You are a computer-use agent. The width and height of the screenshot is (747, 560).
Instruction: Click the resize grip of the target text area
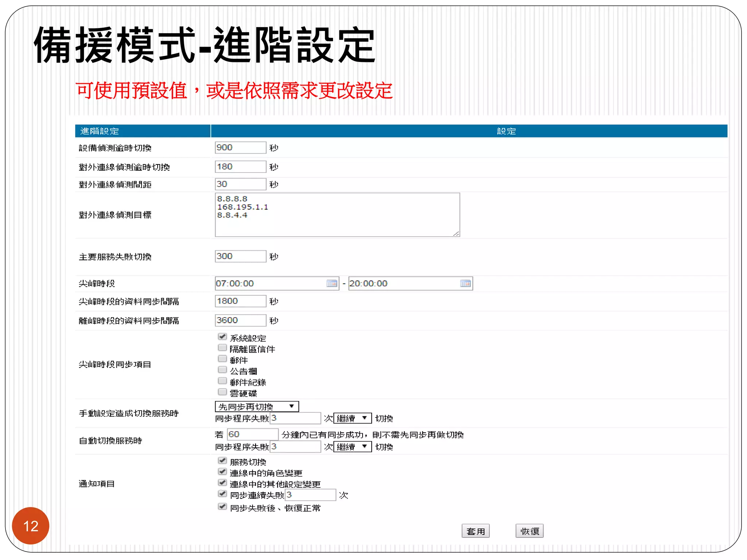click(456, 233)
